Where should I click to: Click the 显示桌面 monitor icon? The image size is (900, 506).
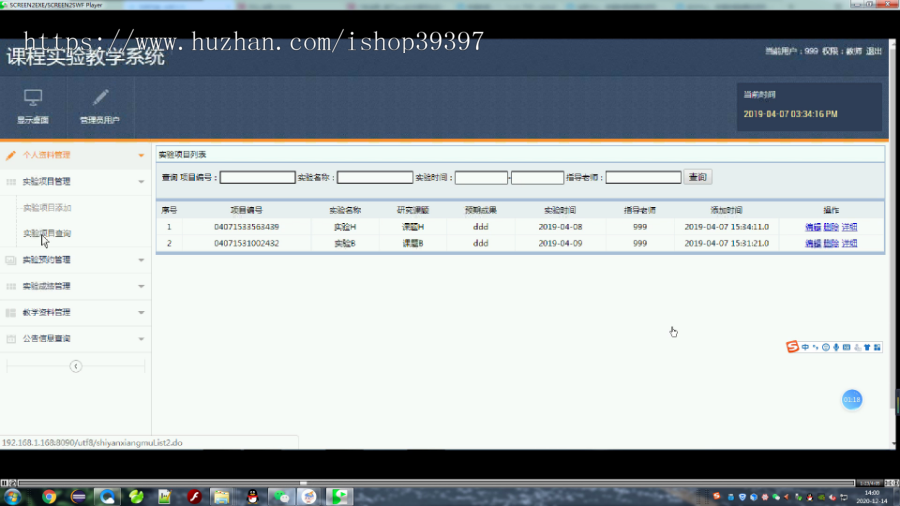point(33,97)
